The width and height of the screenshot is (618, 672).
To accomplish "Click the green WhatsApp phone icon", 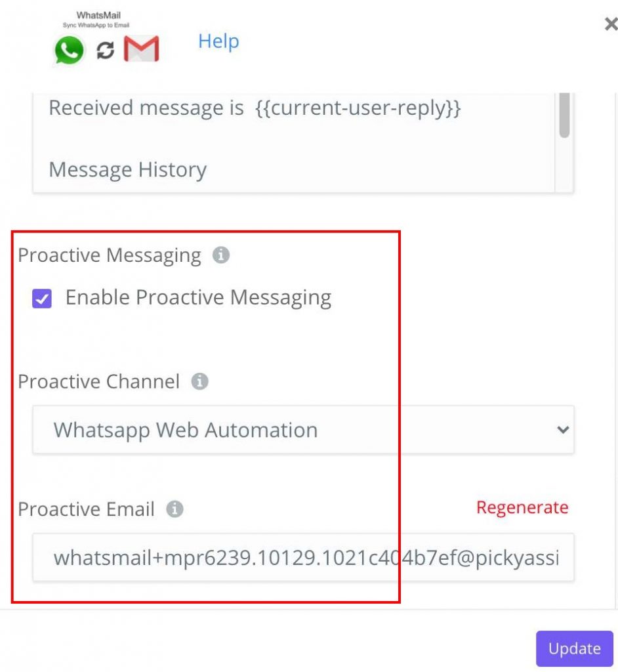I will click(69, 50).
